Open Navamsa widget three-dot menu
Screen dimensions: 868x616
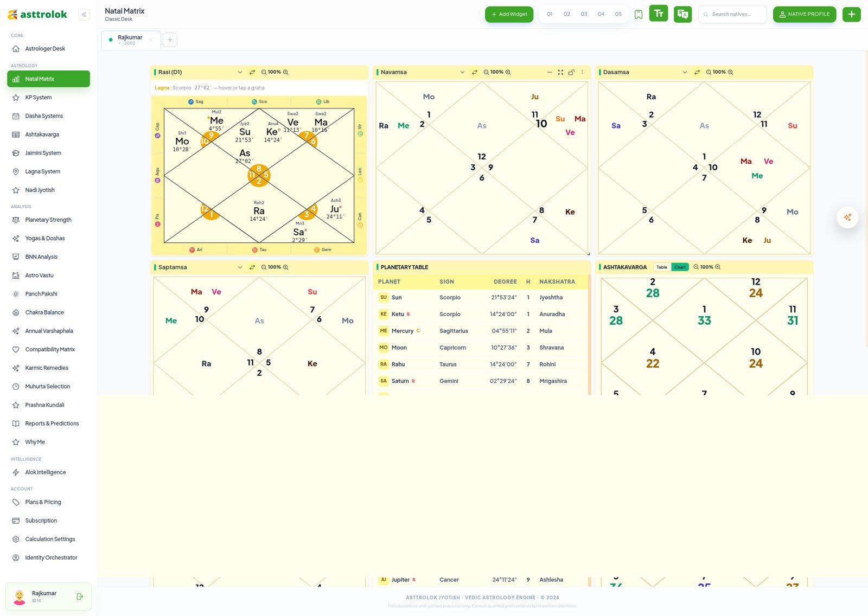coord(583,72)
